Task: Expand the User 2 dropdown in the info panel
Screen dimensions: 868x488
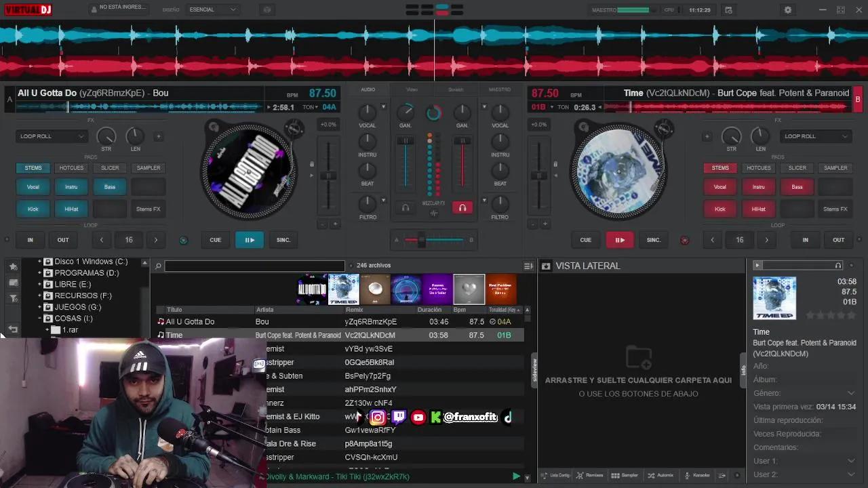Action: pos(851,474)
